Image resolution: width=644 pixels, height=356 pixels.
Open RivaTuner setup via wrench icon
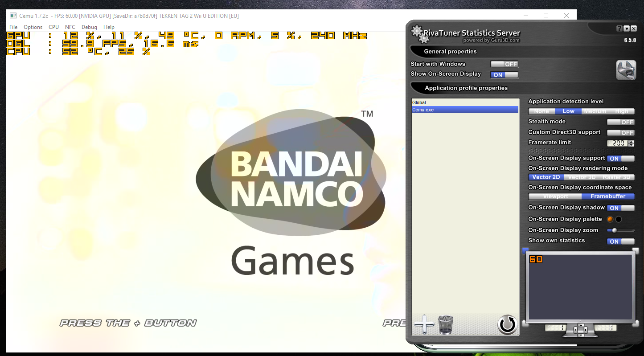point(626,70)
